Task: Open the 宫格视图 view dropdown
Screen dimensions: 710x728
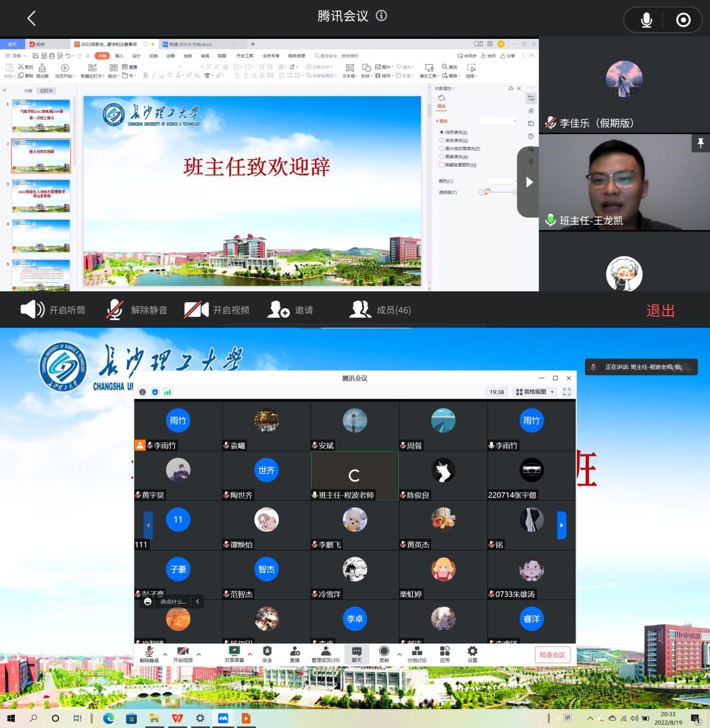Action: click(x=534, y=392)
